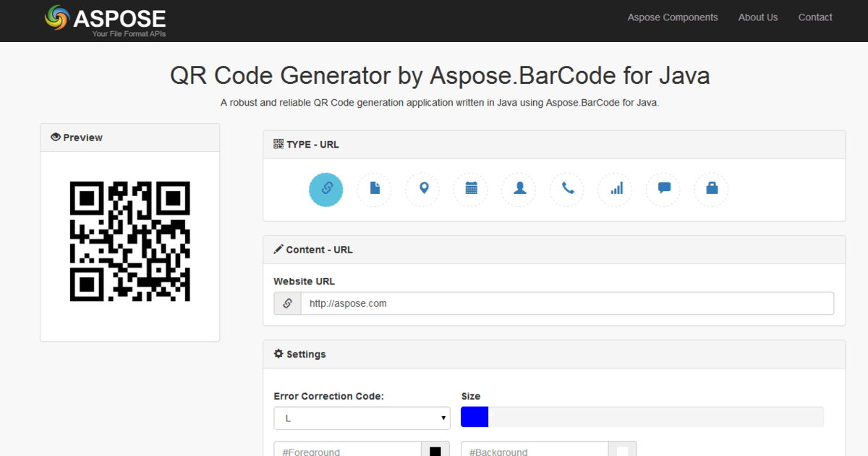Image resolution: width=868 pixels, height=456 pixels.
Task: Select the briefcase business type icon
Action: pyautogui.click(x=711, y=189)
